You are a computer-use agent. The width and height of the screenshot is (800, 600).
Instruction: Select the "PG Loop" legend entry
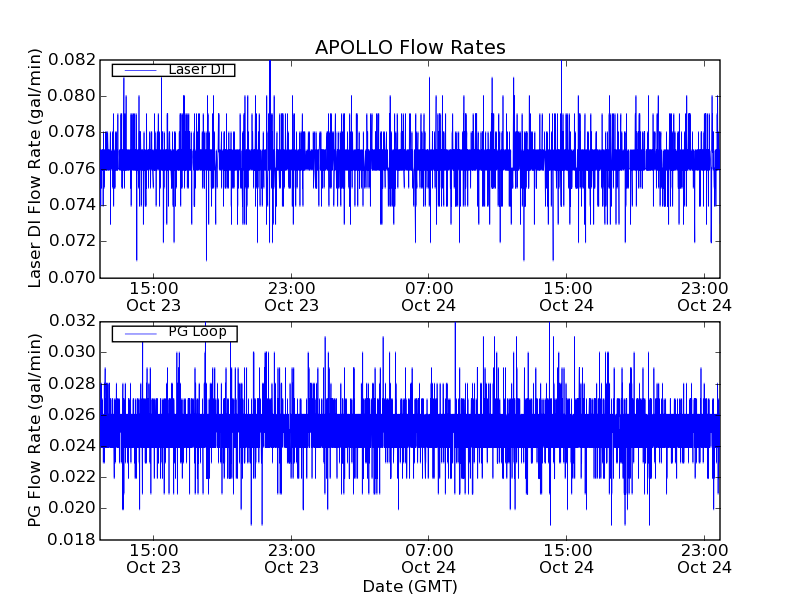click(x=174, y=333)
